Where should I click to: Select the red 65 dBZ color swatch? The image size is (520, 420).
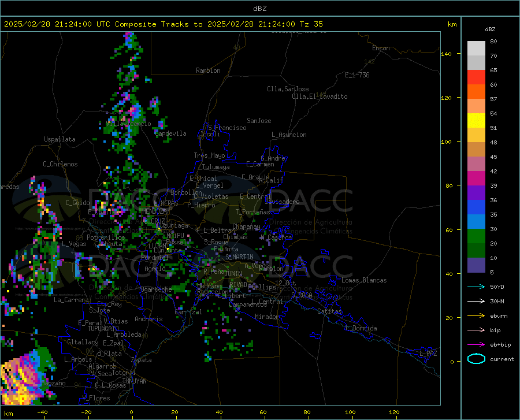tap(476, 77)
